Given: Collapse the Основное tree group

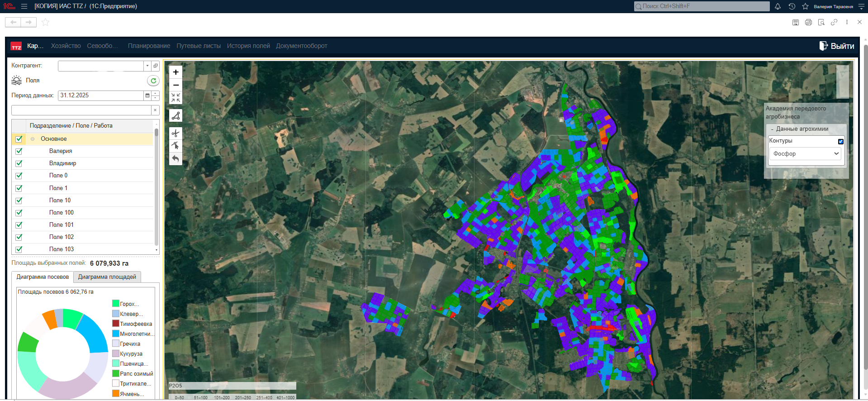Looking at the screenshot, I should tap(33, 139).
